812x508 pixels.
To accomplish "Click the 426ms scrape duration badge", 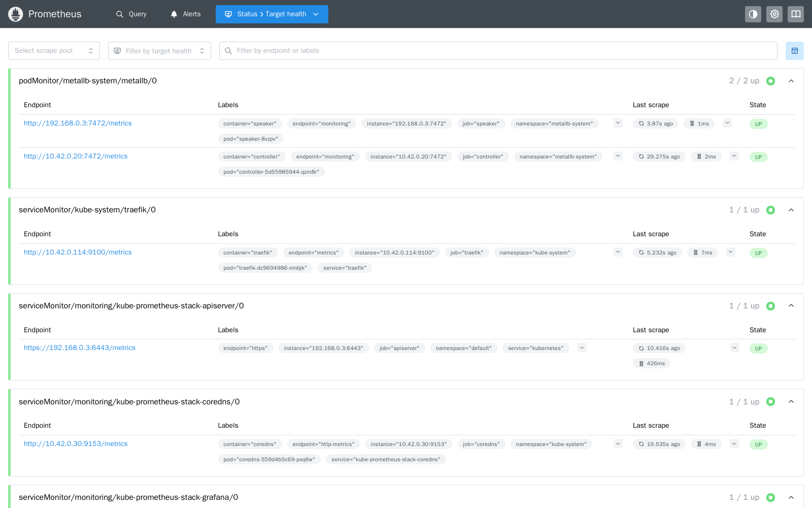I will [652, 364].
